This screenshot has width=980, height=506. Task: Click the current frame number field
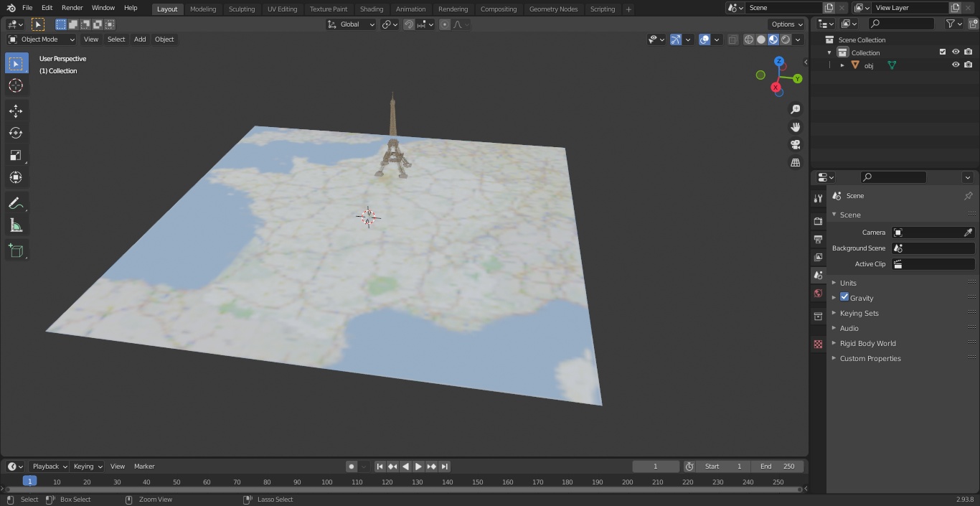[x=656, y=467]
